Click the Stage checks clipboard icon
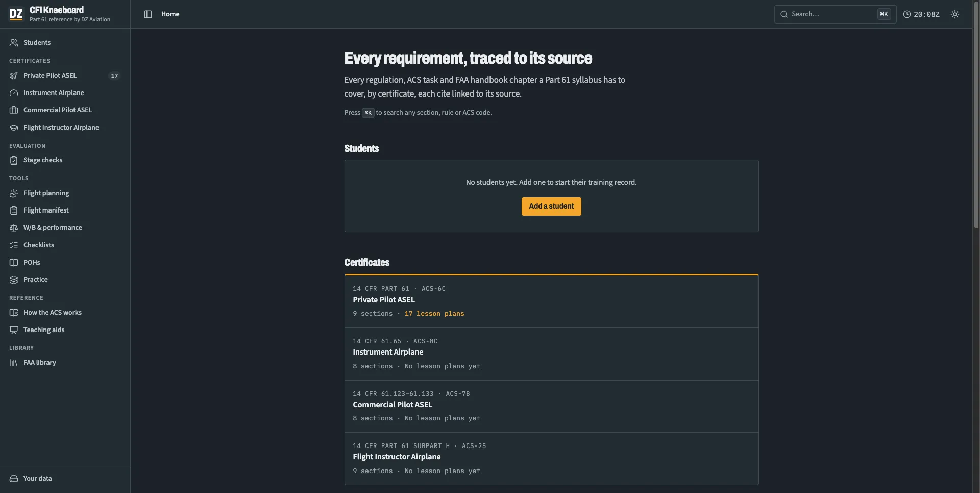The width and height of the screenshot is (980, 493). [x=14, y=160]
